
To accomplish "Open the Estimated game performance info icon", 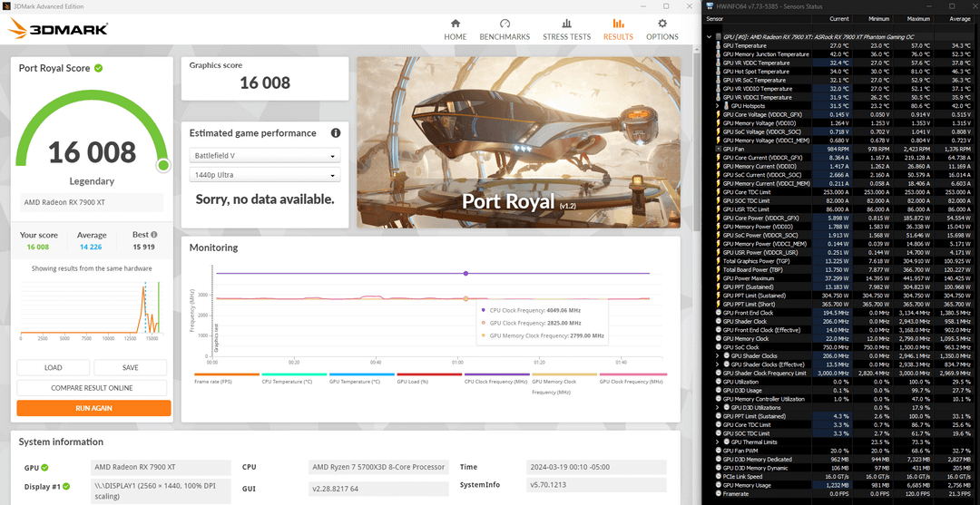I will pos(336,133).
